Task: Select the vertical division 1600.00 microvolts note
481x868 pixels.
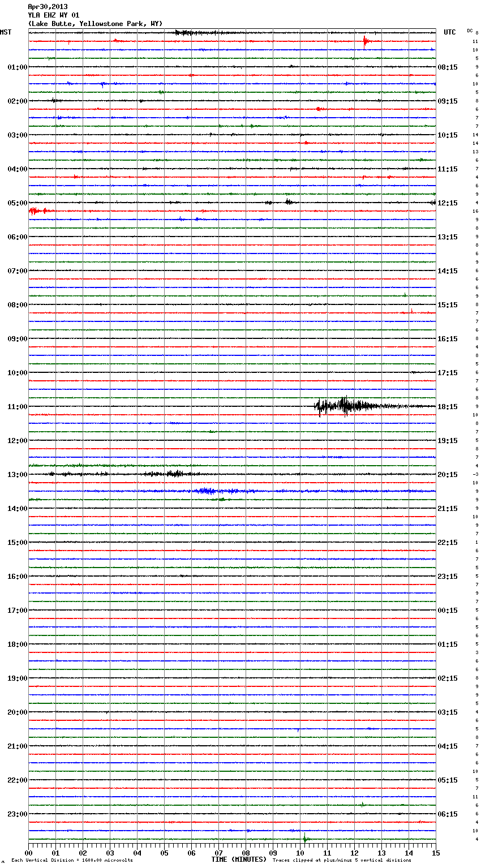Action: pos(72,861)
